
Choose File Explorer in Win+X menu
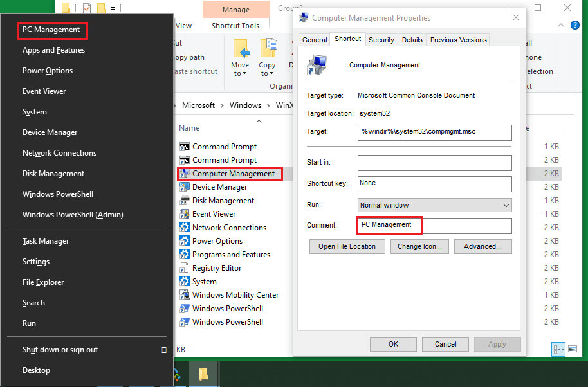(x=43, y=282)
